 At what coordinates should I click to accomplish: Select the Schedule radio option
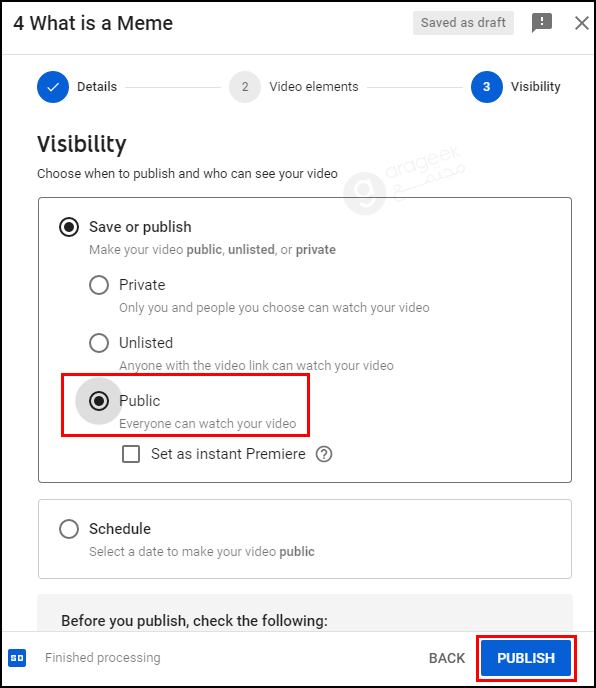[x=69, y=529]
